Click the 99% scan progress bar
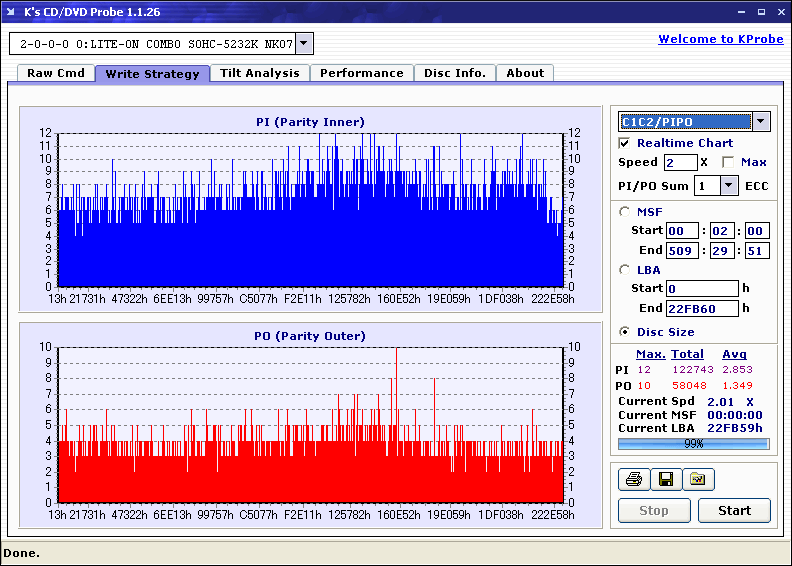This screenshot has width=792, height=566. [693, 443]
